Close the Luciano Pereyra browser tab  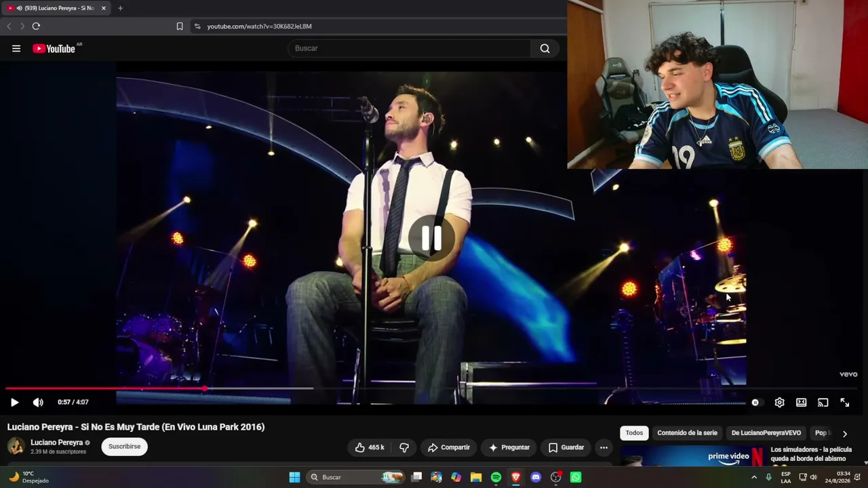click(x=104, y=8)
